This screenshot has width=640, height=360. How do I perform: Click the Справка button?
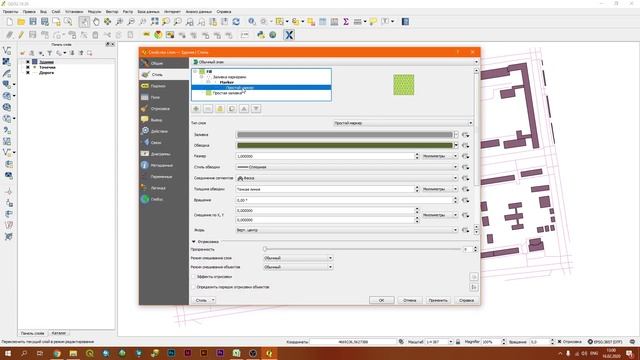pyautogui.click(x=466, y=300)
